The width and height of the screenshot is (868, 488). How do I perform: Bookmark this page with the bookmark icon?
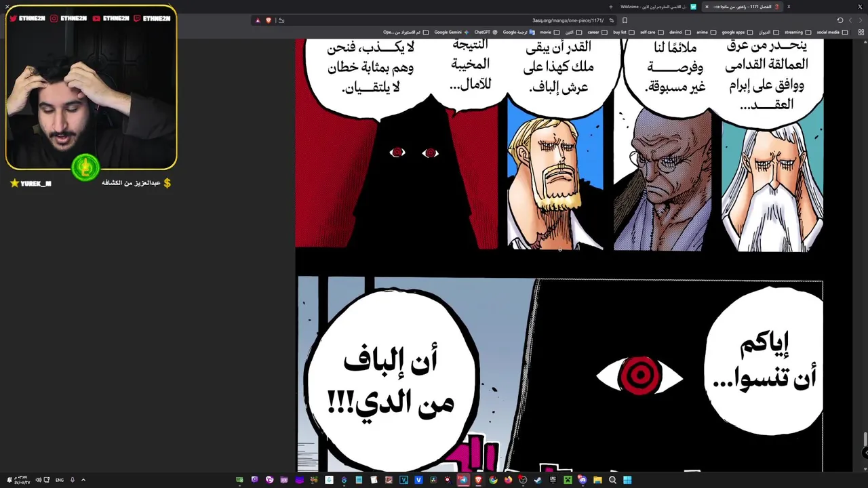(x=625, y=20)
